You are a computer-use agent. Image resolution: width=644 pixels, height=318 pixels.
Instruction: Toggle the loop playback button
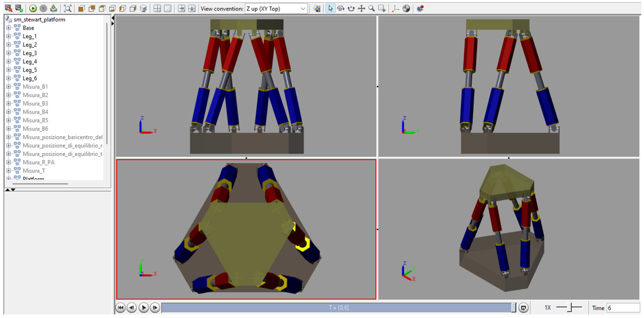point(523,308)
